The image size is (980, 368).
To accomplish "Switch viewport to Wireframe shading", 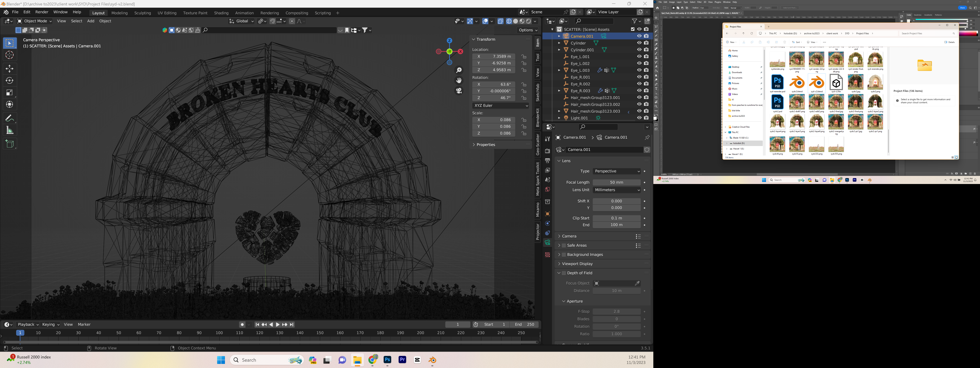I will point(509,21).
